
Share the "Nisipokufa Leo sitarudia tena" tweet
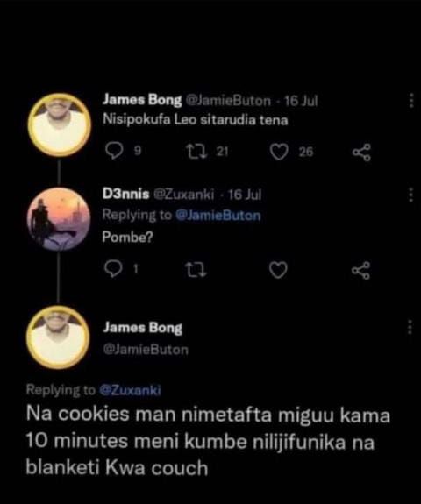tap(361, 152)
